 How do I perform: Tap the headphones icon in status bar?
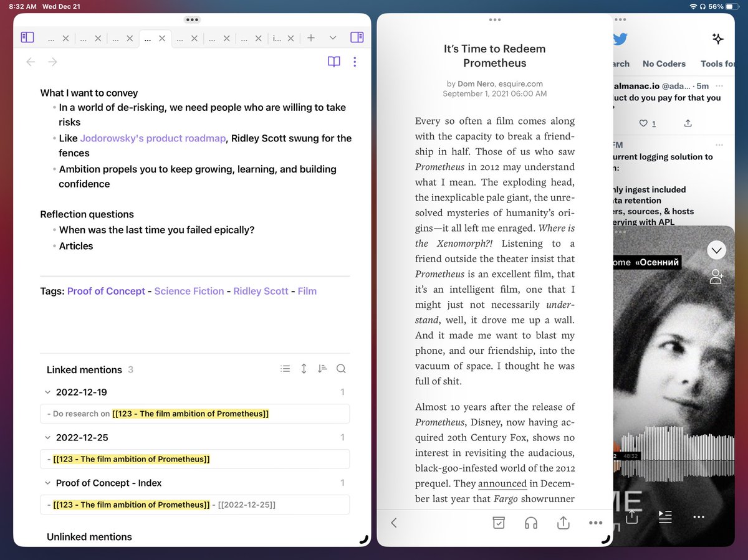coord(702,6)
